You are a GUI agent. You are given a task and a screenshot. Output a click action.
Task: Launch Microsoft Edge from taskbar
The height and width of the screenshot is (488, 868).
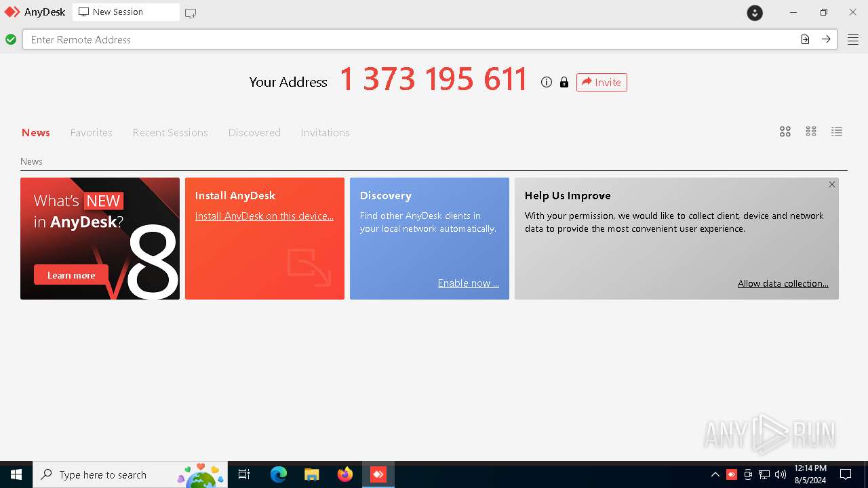(279, 474)
